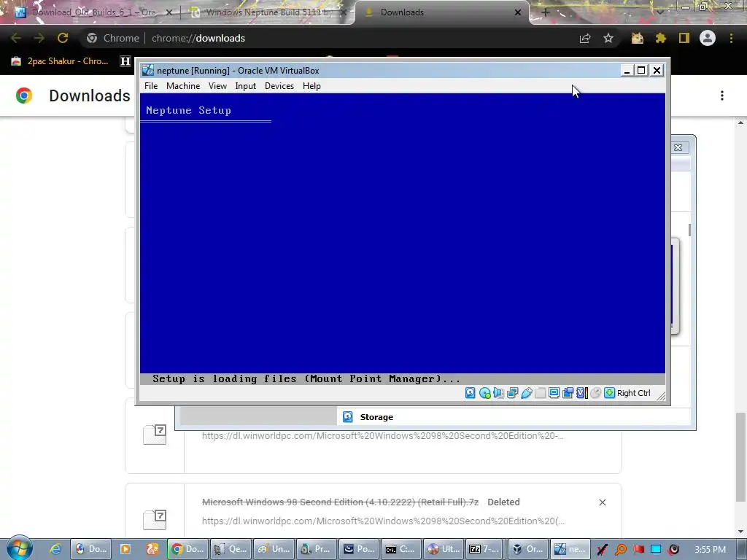Open the Machine menu in VirtualBox
Image resolution: width=747 pixels, height=560 pixels.
point(183,86)
